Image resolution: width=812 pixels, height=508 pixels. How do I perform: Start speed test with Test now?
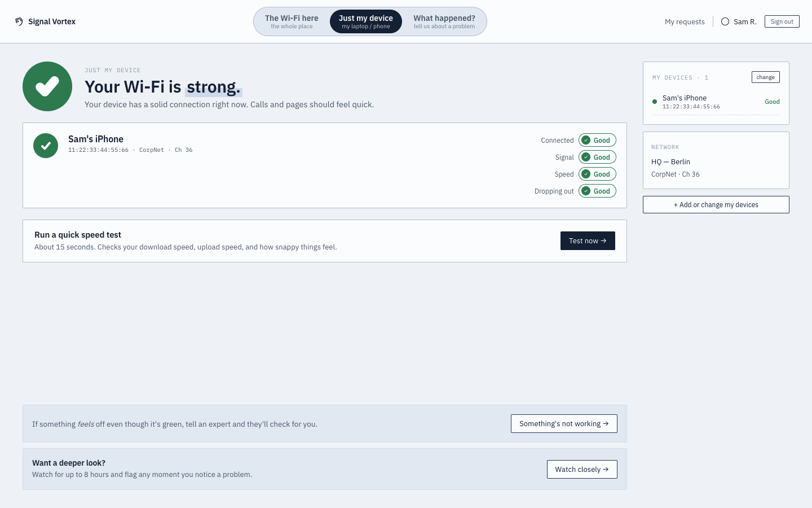click(588, 240)
